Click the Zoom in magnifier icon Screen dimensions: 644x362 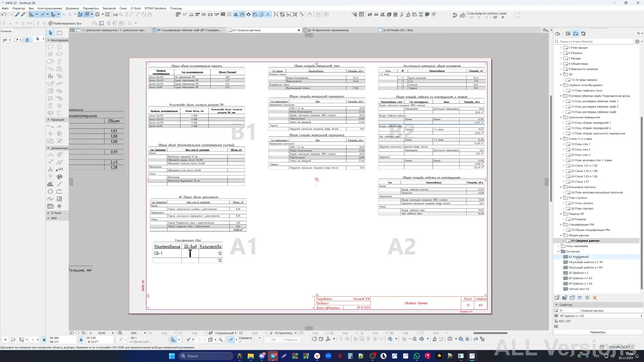click(x=84, y=333)
